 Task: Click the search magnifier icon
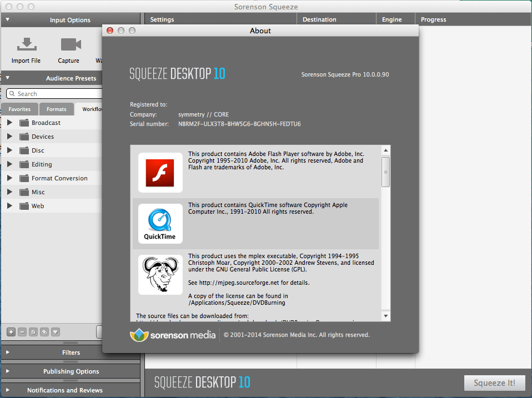pyautogui.click(x=12, y=94)
